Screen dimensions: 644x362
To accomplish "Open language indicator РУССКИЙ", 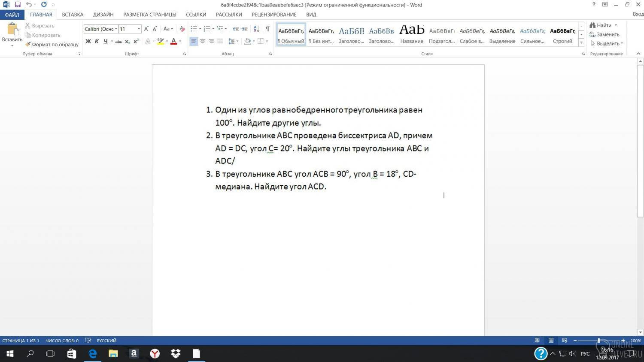I will [x=106, y=341].
